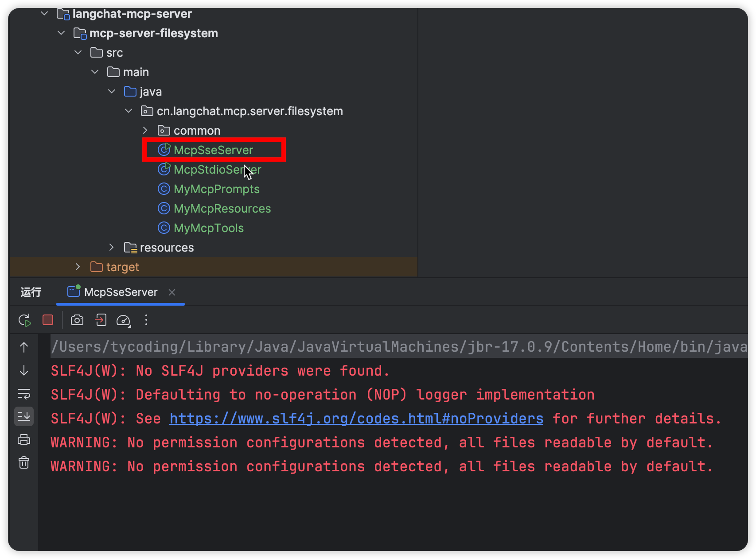Jump down with the down arrow icon
The height and width of the screenshot is (559, 756).
click(x=24, y=371)
